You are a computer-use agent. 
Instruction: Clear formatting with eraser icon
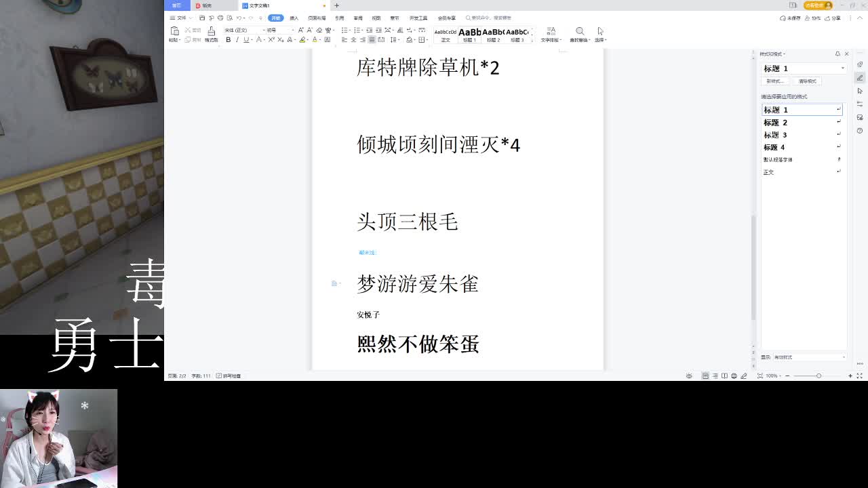(319, 30)
